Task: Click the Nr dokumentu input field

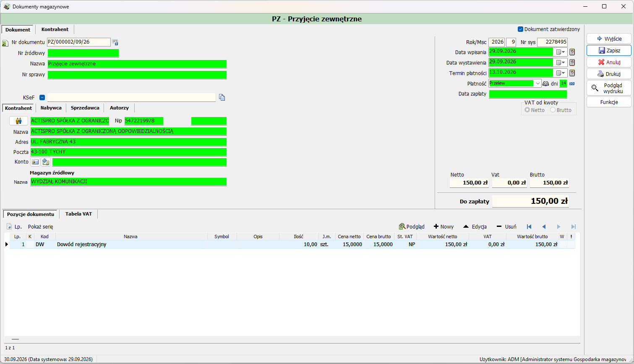Action: click(79, 42)
